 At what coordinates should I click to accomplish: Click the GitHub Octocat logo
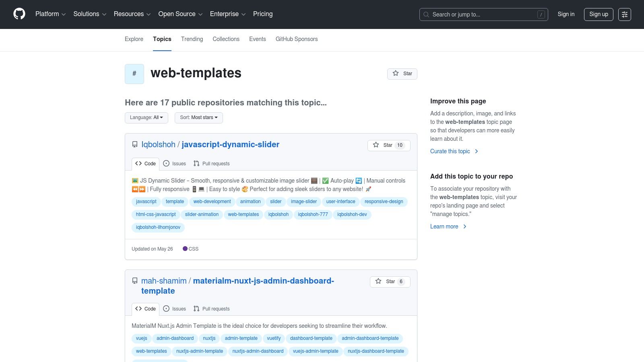click(19, 14)
